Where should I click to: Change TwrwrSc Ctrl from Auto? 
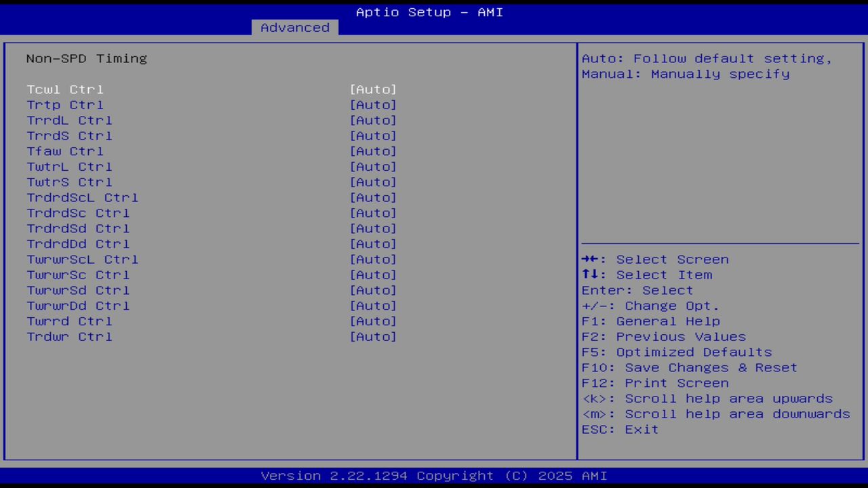coord(373,274)
